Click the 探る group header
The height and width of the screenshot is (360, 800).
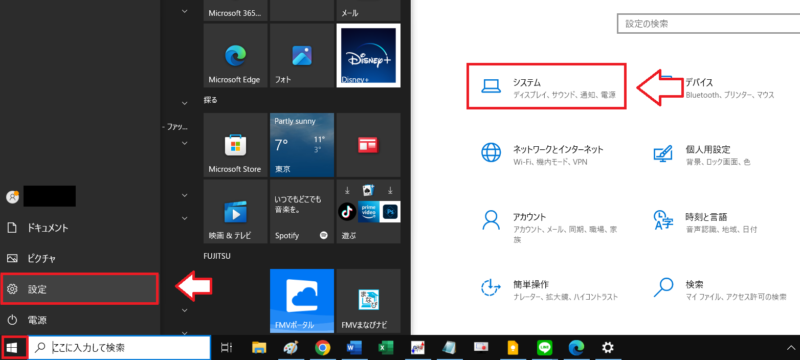[x=210, y=100]
